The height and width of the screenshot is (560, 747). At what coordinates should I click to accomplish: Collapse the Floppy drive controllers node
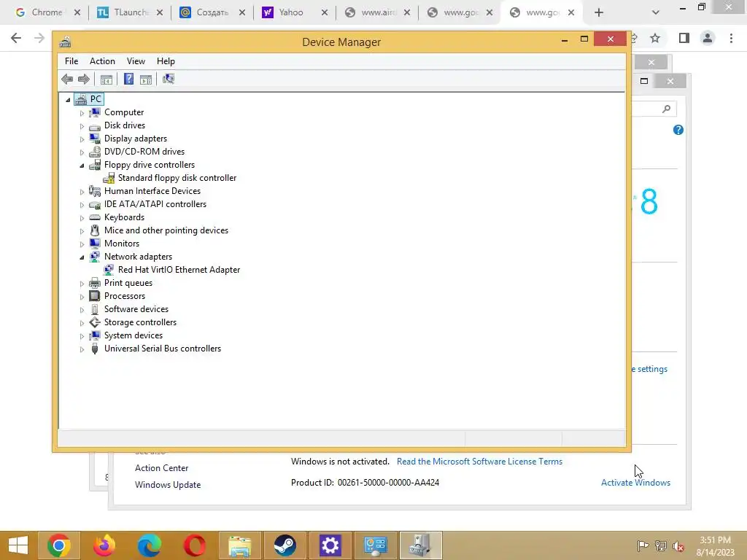click(82, 166)
